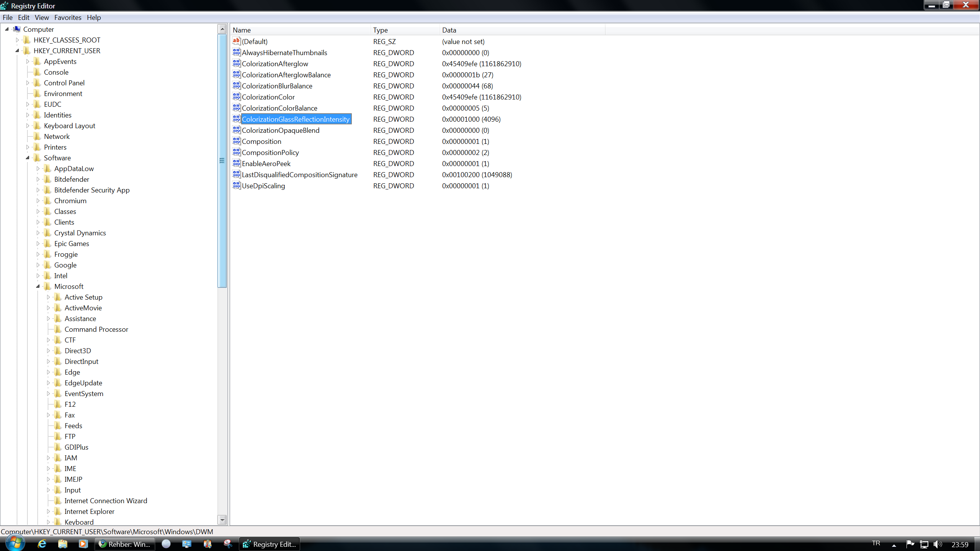Show hidden tray icons arrow
Viewport: 980px width, 551px height.
(894, 545)
